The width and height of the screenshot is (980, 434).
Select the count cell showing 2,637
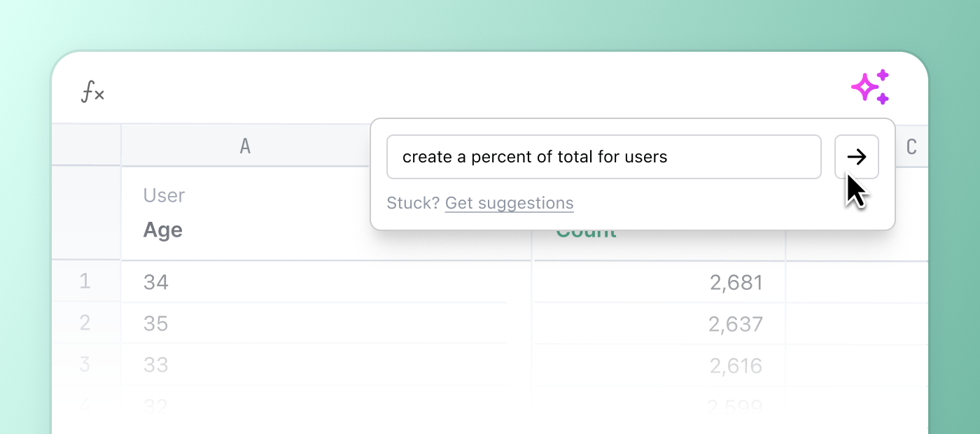[659, 324]
